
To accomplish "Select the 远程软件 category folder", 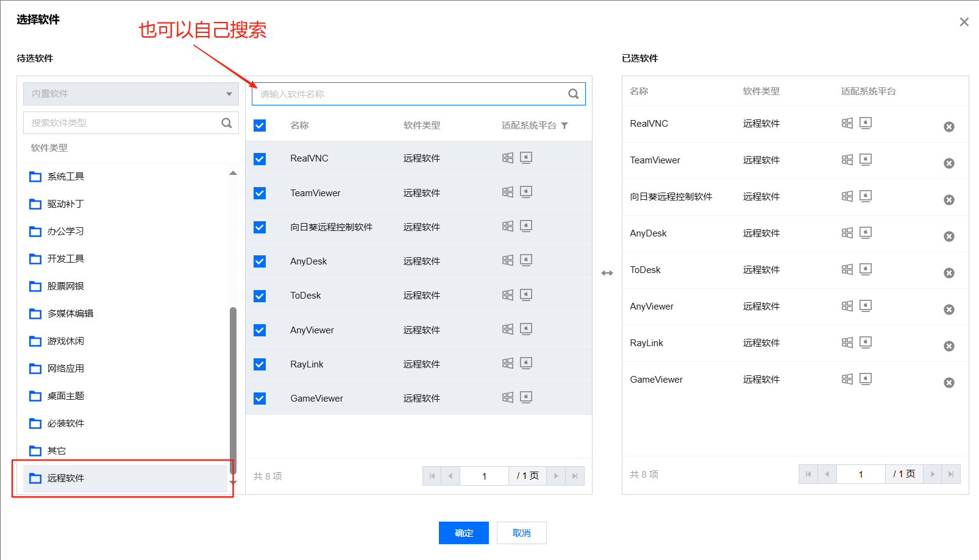I will [65, 478].
